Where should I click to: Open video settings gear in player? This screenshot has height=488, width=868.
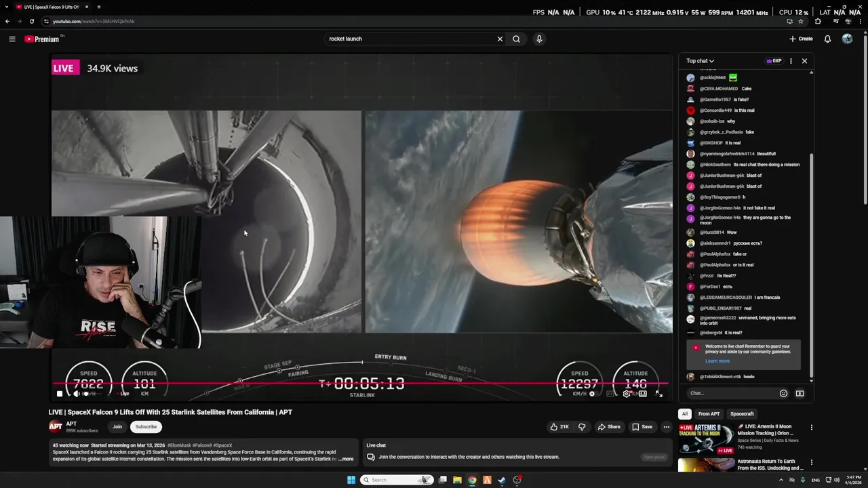pos(627,393)
